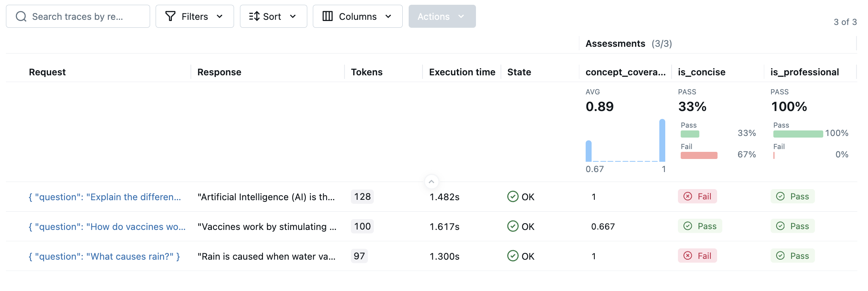Screen dimensions: 868x291
Task: Open the 'What causes rain?' request trace
Action: point(104,257)
